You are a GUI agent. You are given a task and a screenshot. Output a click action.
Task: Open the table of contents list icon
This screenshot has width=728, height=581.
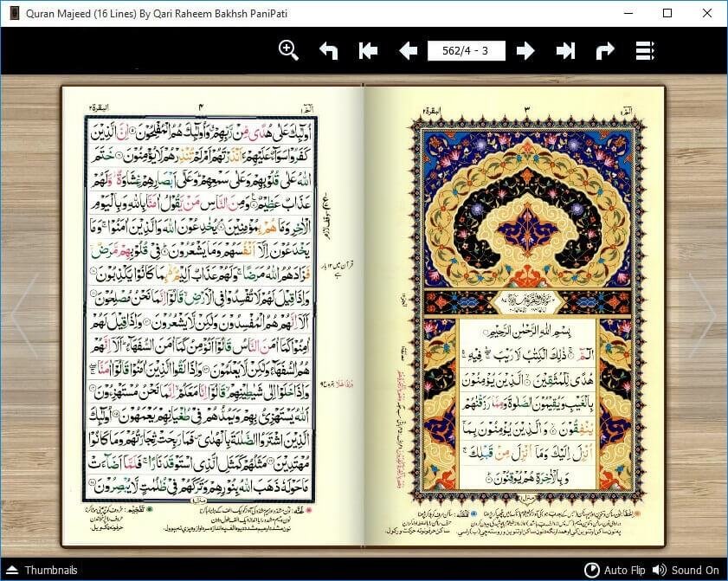[645, 50]
